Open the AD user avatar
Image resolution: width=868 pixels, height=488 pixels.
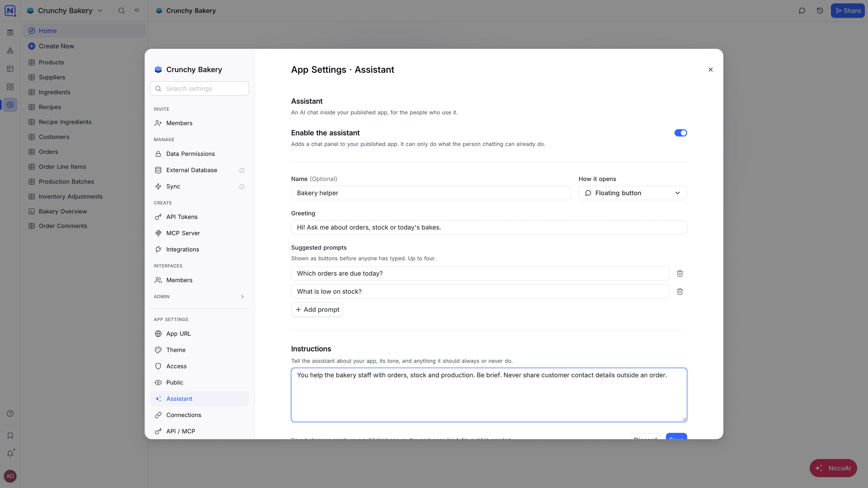point(10,476)
